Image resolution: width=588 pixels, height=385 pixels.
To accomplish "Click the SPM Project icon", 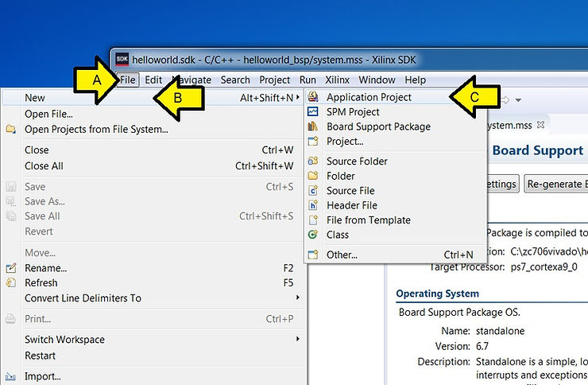I will click(312, 112).
